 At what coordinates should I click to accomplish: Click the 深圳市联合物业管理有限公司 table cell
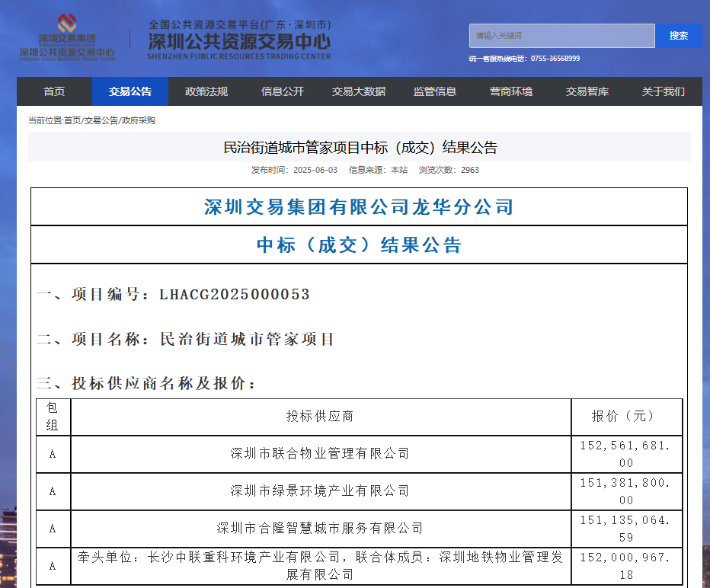point(320,454)
